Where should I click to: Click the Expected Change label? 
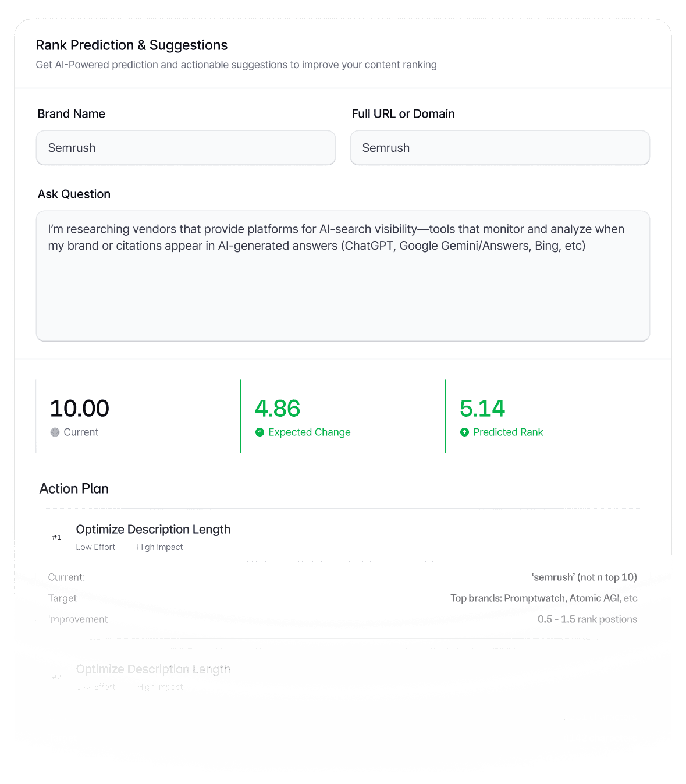(x=310, y=432)
